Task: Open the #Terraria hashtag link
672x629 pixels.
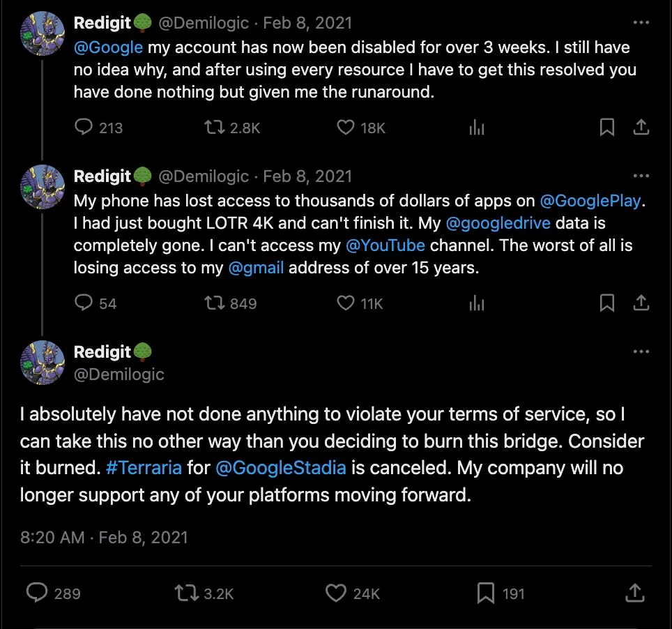Action: (144, 467)
